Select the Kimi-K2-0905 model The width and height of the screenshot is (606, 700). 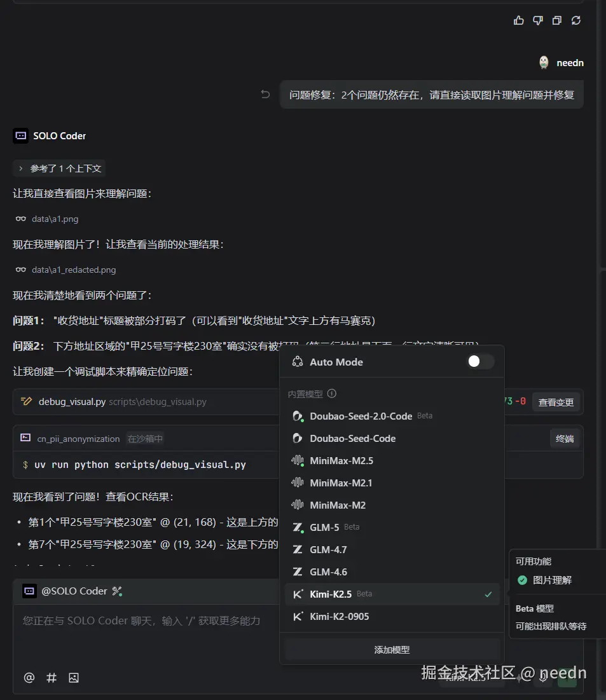coord(392,617)
